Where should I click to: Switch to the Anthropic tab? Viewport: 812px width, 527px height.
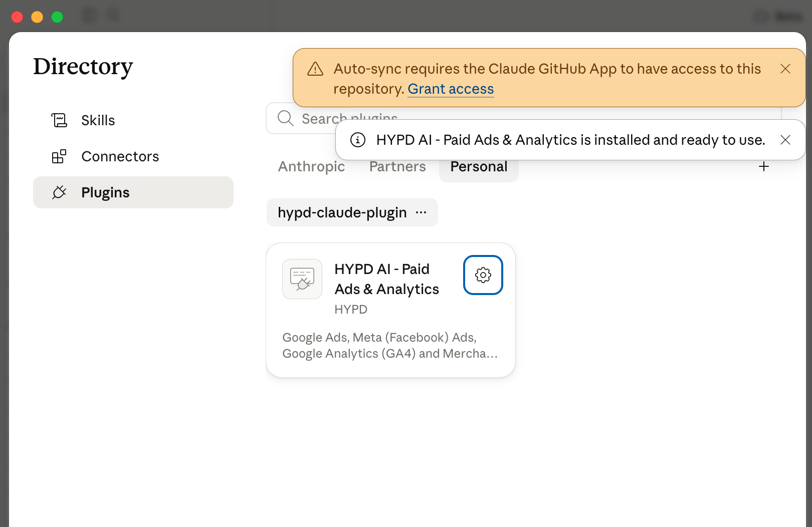point(311,166)
